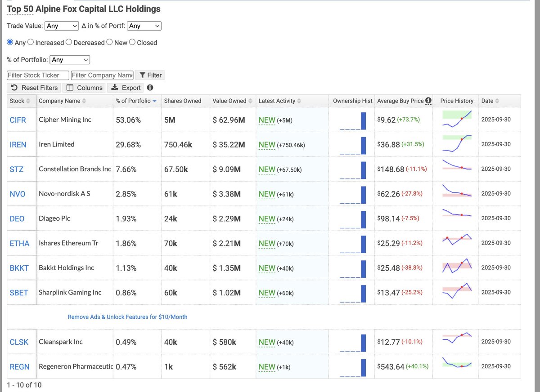
Task: Open the CIFR ownership history bar chart
Action: point(353,120)
